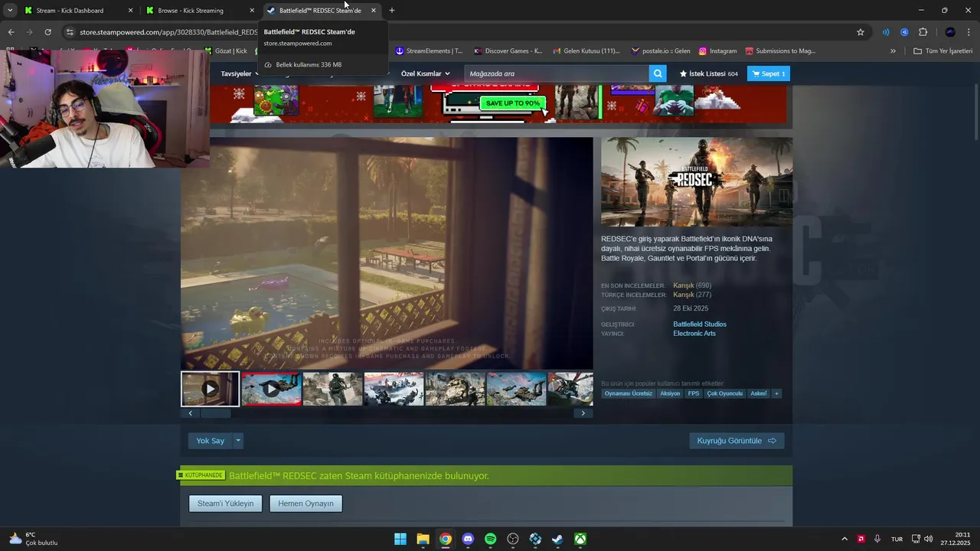Open the Gelen Kutusu Gmail bookmark
980x551 pixels.
[586, 51]
